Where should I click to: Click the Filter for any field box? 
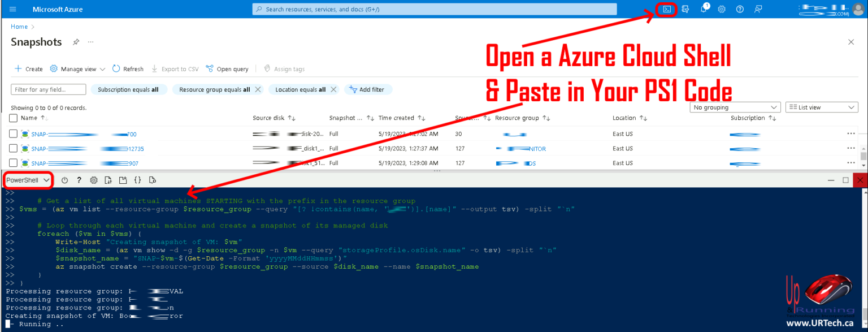(49, 89)
